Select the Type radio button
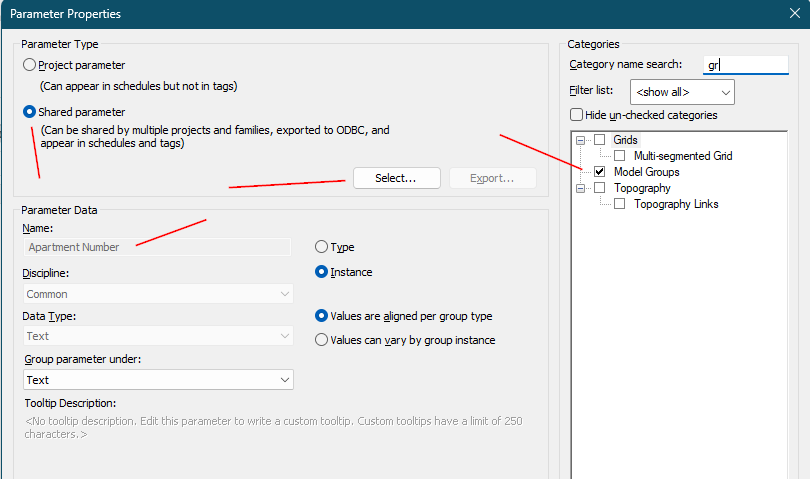 point(321,247)
